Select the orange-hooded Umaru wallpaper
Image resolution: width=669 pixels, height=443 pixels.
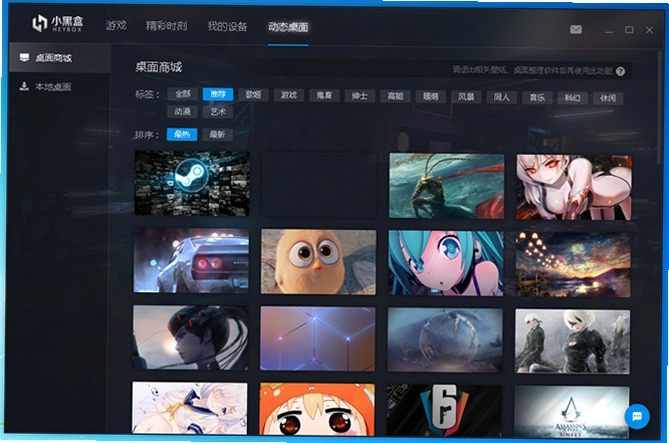317,409
